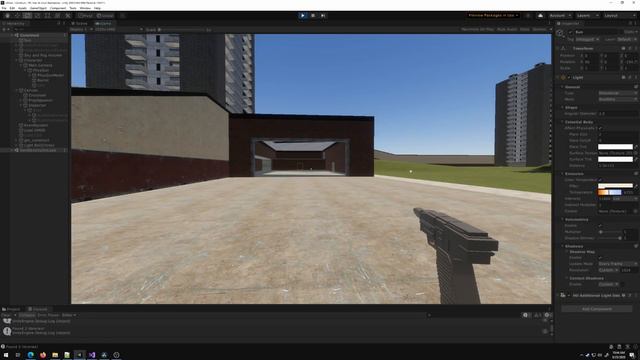The width and height of the screenshot is (640, 360).
Task: Open the Windows Start menu
Action: [6, 355]
